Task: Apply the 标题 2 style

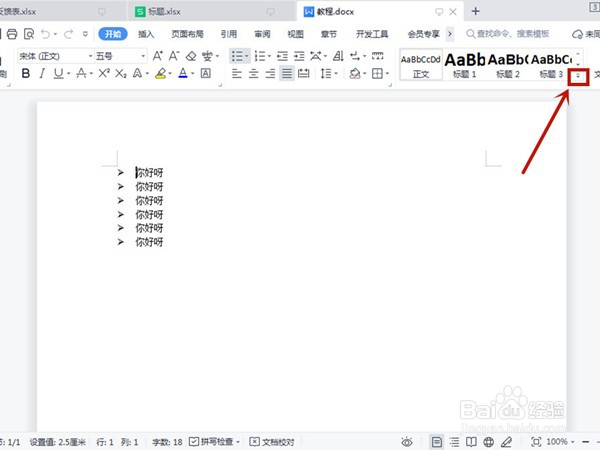Action: [508, 65]
